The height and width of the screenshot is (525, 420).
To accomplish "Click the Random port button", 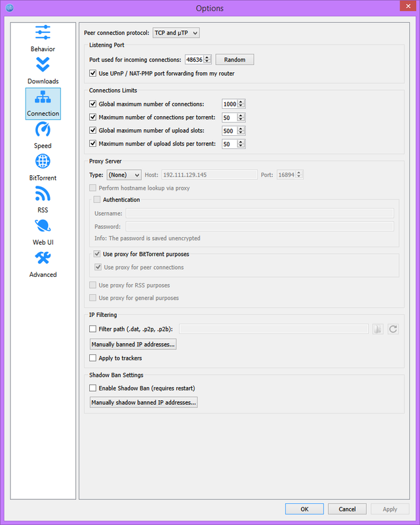I will (x=234, y=60).
